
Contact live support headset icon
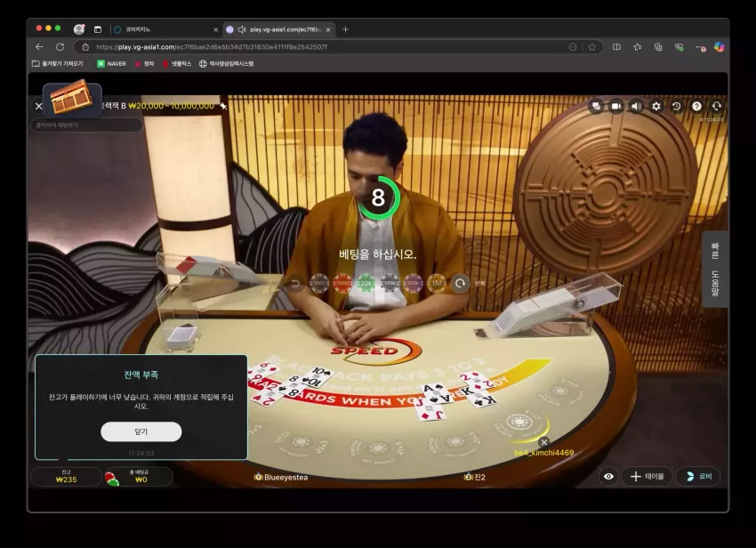[717, 106]
